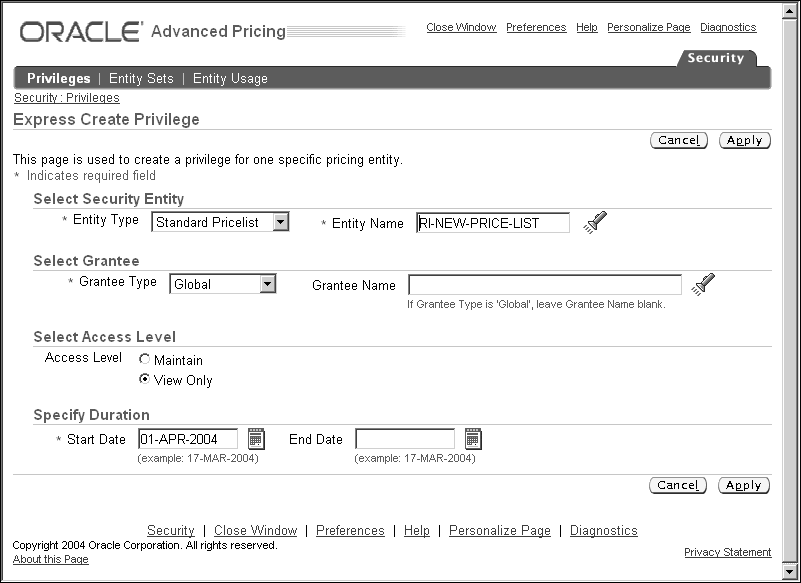Click Close Window link in header
Screen dimensions: 801x583
pyautogui.click(x=461, y=27)
